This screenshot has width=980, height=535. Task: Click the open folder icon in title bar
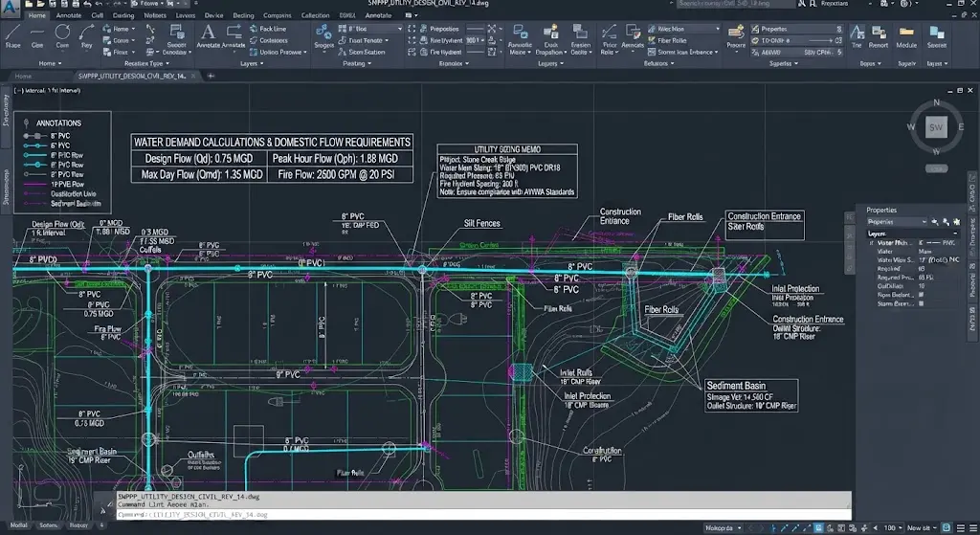coord(38,4)
